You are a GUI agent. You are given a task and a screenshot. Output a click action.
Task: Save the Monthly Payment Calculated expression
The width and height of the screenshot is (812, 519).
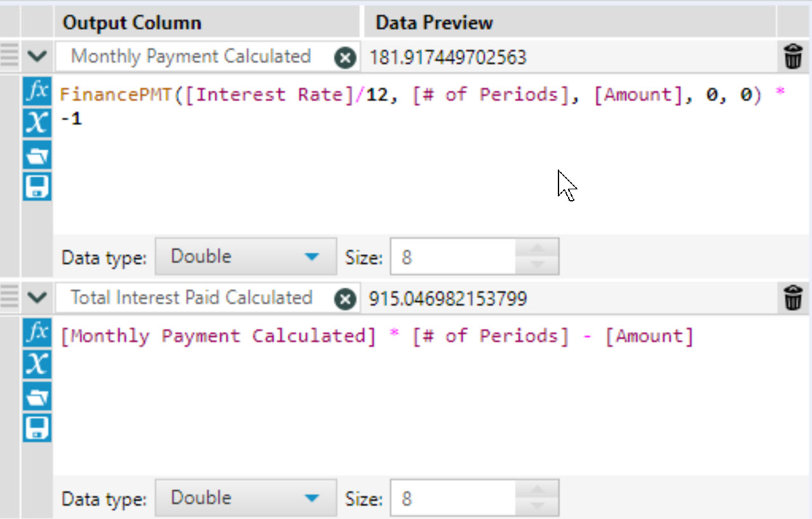(x=36, y=187)
